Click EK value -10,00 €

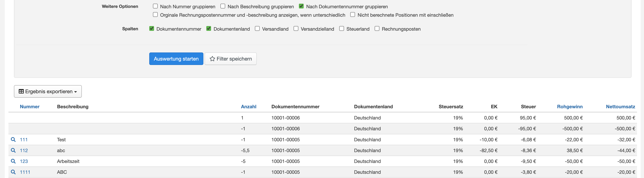tap(489, 140)
